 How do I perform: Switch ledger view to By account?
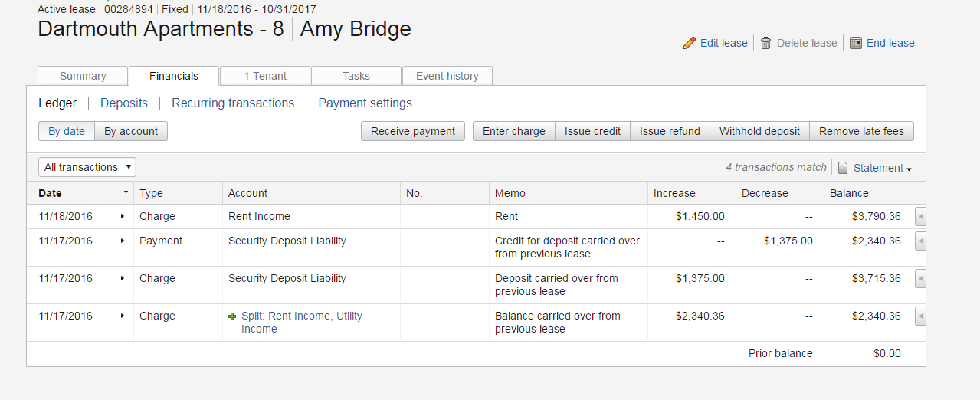click(131, 131)
